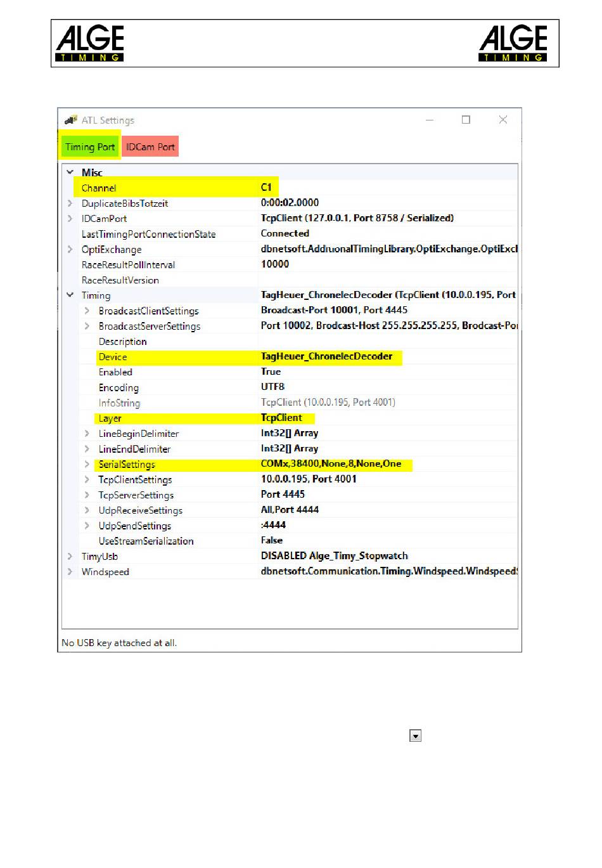Screen dimensions: 602x868
Task: Collapse the Misc category
Action: pos(70,172)
